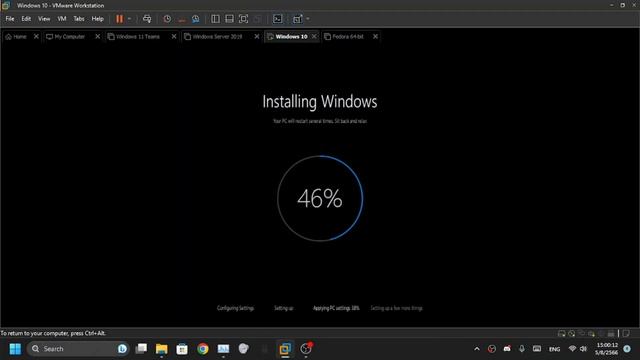
Task: Open File Explorer from the taskbar
Action: pyautogui.click(x=162, y=349)
